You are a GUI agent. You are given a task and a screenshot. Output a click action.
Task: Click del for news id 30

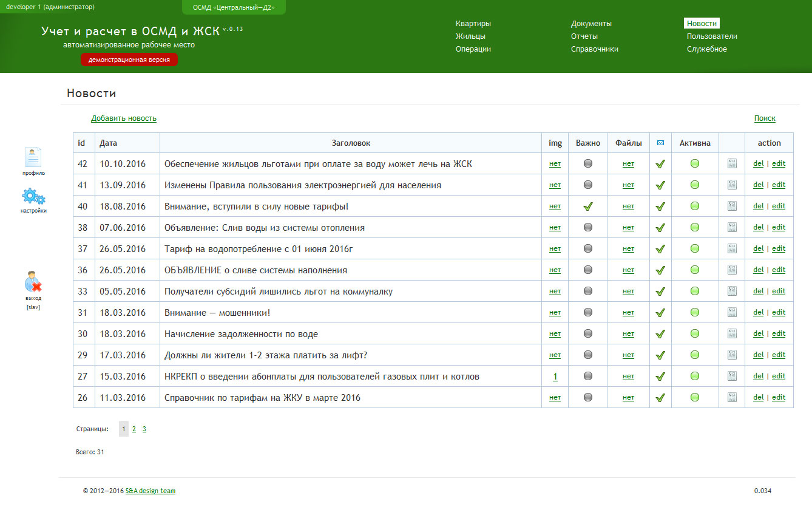pos(759,333)
